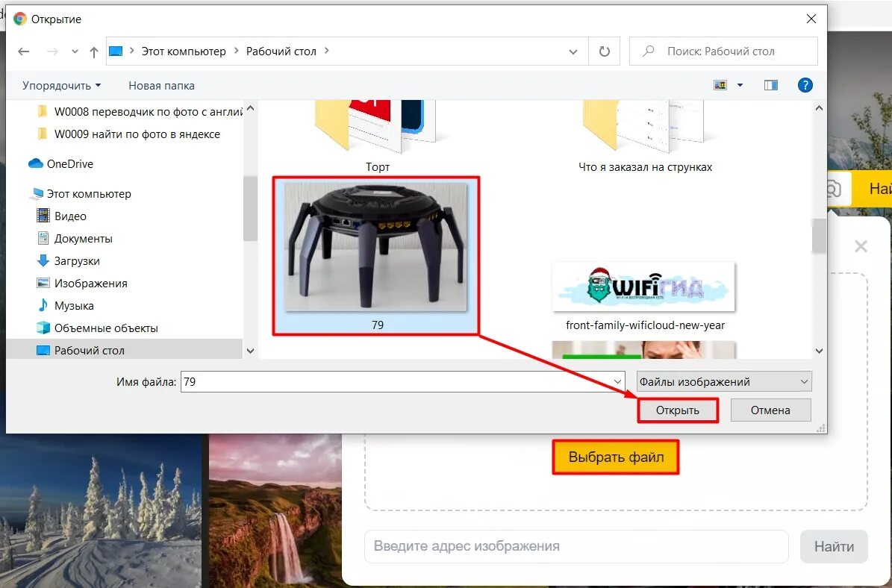Click yellow 'Выбрать файл' button on the page

[616, 457]
